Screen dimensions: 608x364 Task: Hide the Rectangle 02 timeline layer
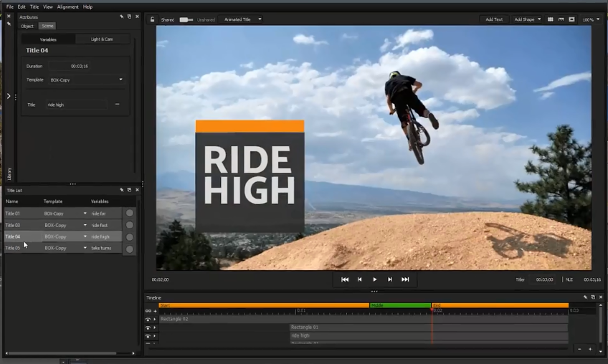pyautogui.click(x=148, y=319)
